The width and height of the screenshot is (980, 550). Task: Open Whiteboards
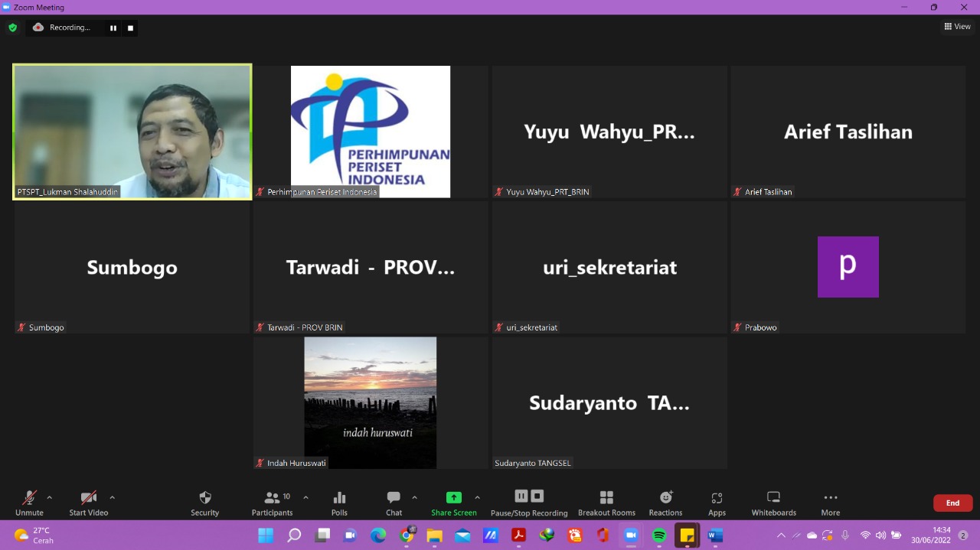click(x=773, y=503)
